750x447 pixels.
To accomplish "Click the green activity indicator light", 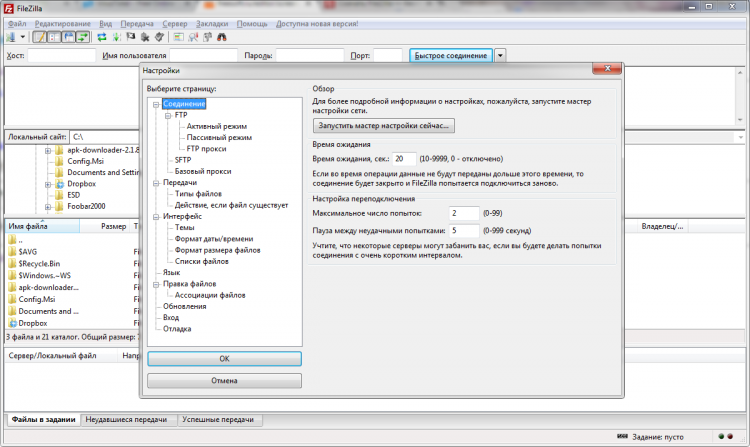I will (721, 436).
